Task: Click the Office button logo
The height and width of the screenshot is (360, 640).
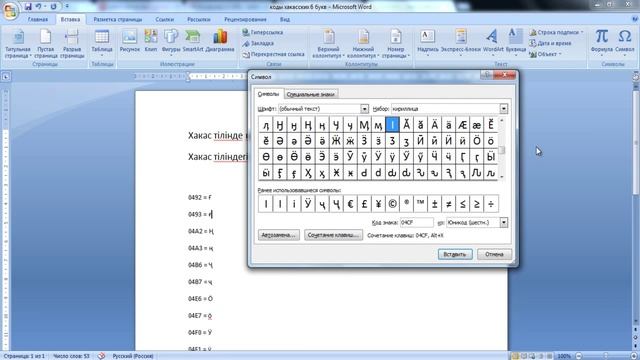Action: point(10,10)
